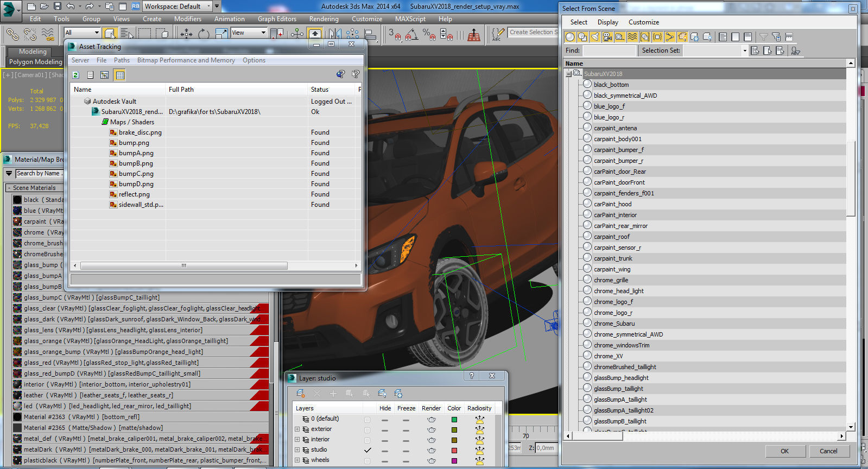Click Freeze/Unfreeze All Layers icon
Screen dimensions: 868x469
click(x=398, y=393)
